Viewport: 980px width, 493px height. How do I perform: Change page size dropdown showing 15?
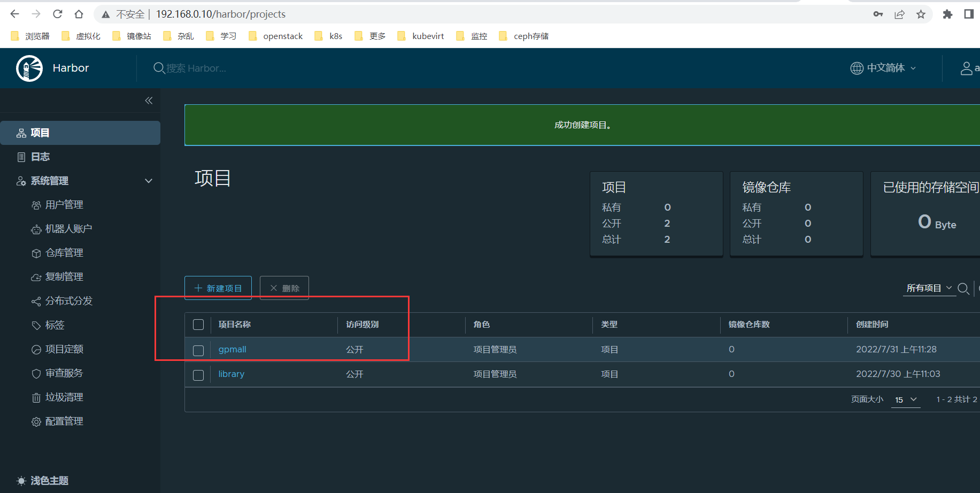pos(906,400)
